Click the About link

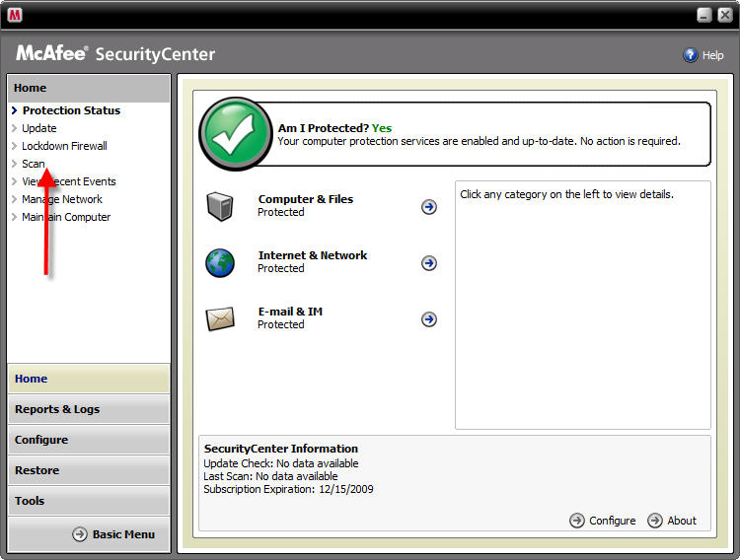click(x=682, y=521)
